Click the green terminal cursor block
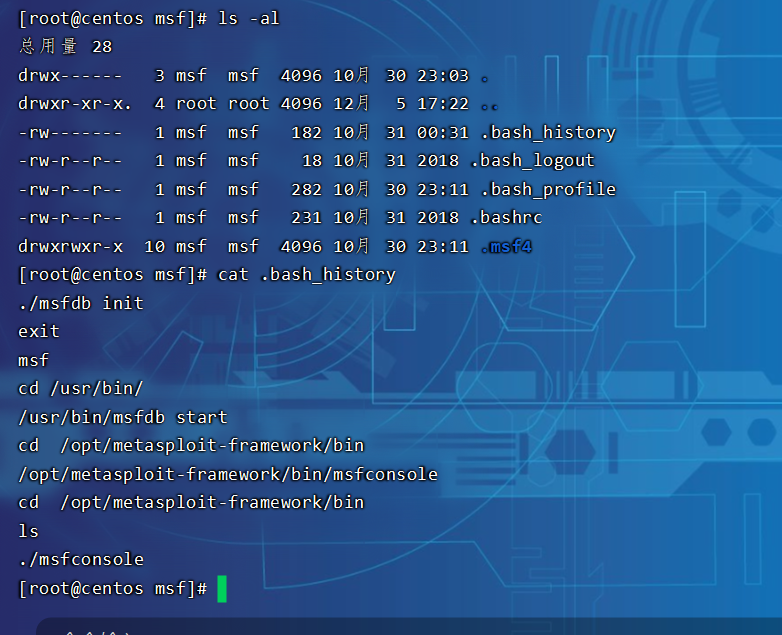The image size is (782, 635). (222, 589)
